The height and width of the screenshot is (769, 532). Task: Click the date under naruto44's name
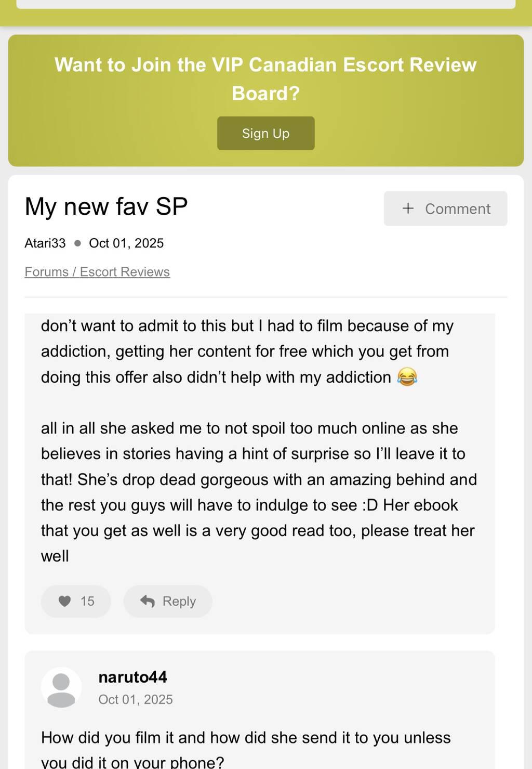(x=136, y=700)
